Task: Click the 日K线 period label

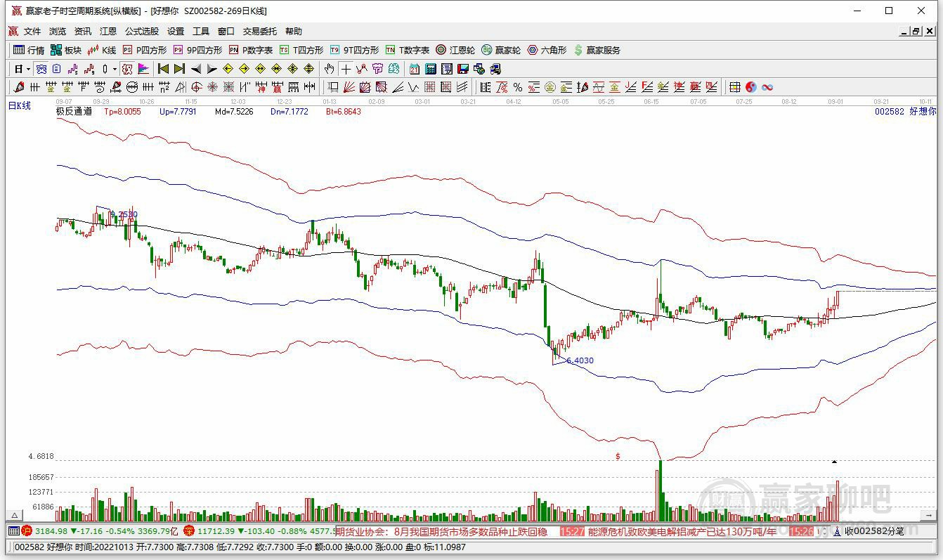Action: tap(20, 105)
